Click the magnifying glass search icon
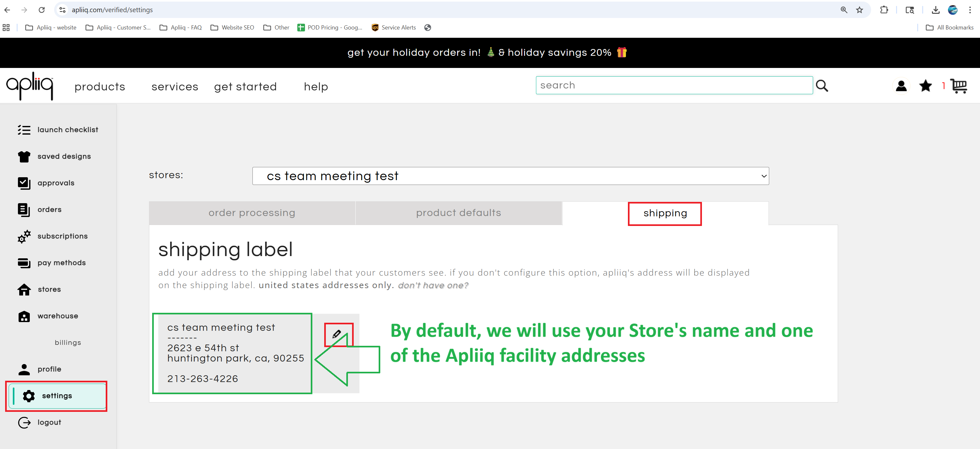 [822, 86]
